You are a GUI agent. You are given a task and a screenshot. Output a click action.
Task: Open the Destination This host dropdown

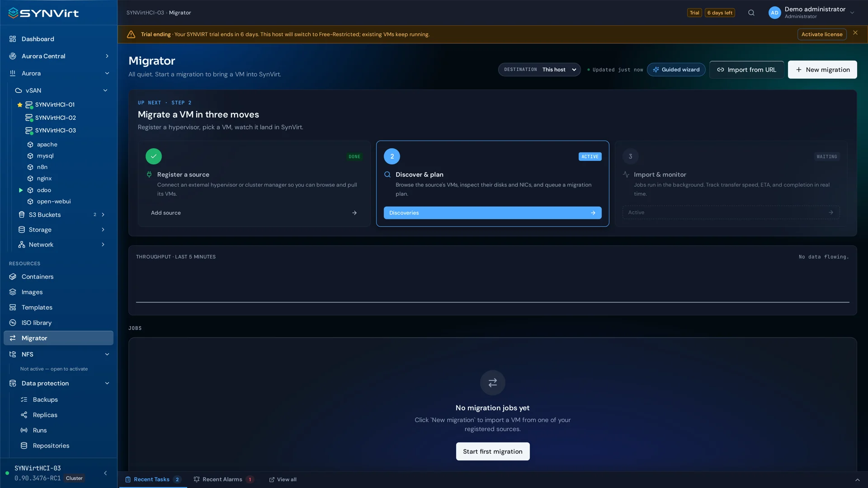click(x=539, y=70)
